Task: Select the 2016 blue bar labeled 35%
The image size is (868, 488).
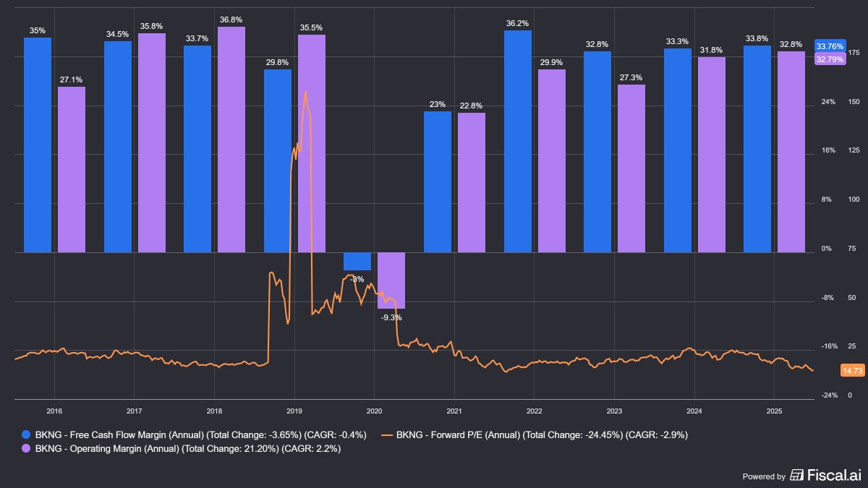Action: click(38, 145)
